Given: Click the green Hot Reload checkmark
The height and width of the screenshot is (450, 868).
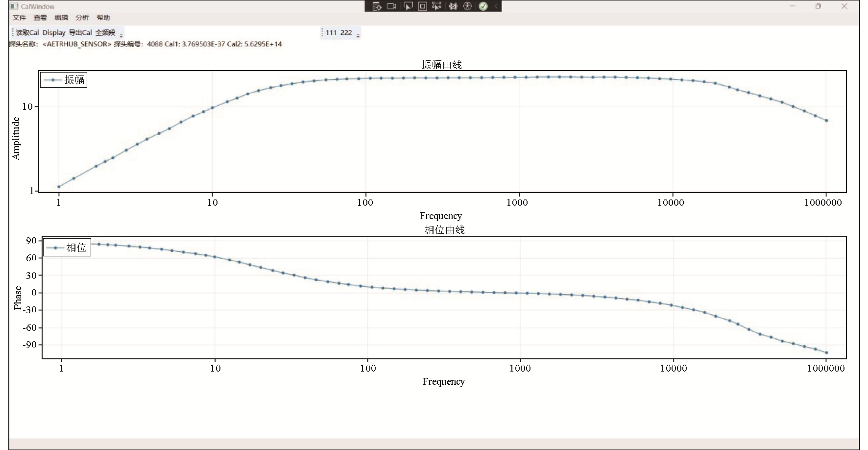Looking at the screenshot, I should pos(483,6).
